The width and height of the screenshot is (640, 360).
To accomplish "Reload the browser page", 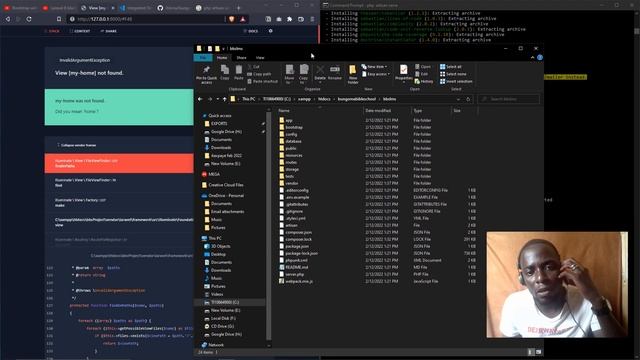I will tap(29, 19).
